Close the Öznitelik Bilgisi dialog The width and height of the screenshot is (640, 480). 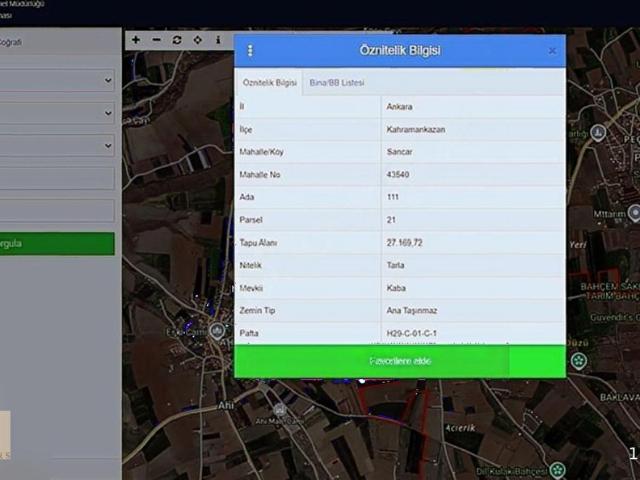[552, 51]
